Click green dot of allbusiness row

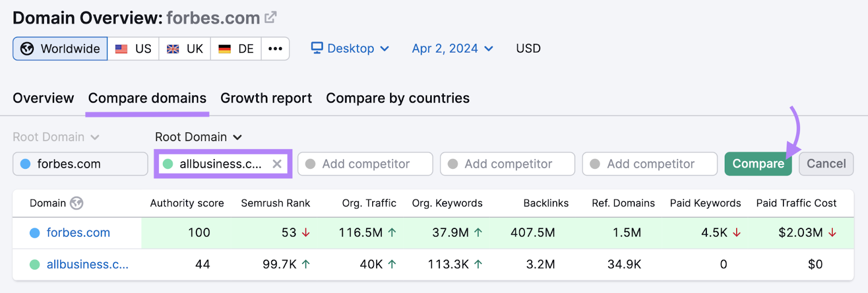click(x=35, y=265)
